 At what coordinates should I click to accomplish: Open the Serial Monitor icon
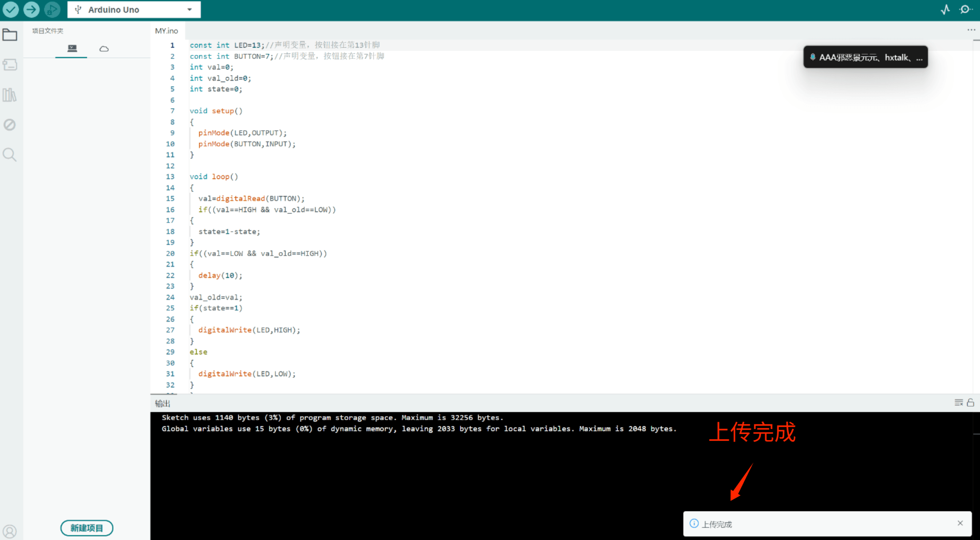tap(965, 10)
